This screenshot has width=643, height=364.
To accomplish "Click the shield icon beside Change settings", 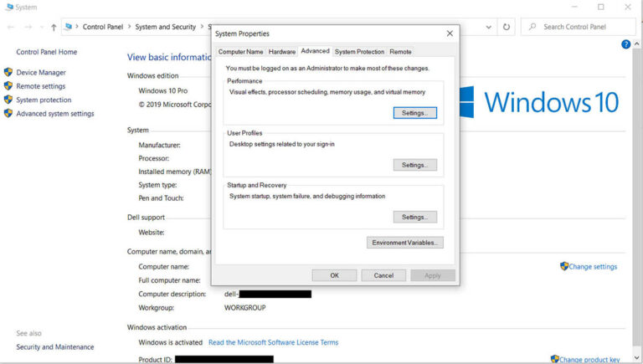I will (564, 266).
